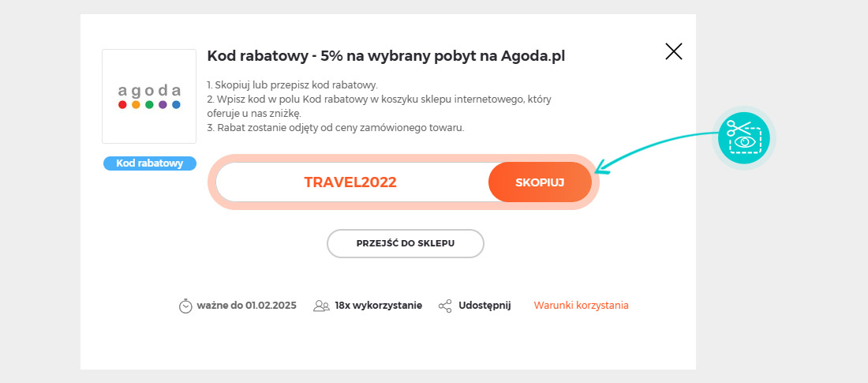Image resolution: width=868 pixels, height=383 pixels.
Task: Click the 18x wykorzystanie usage text
Action: click(379, 306)
